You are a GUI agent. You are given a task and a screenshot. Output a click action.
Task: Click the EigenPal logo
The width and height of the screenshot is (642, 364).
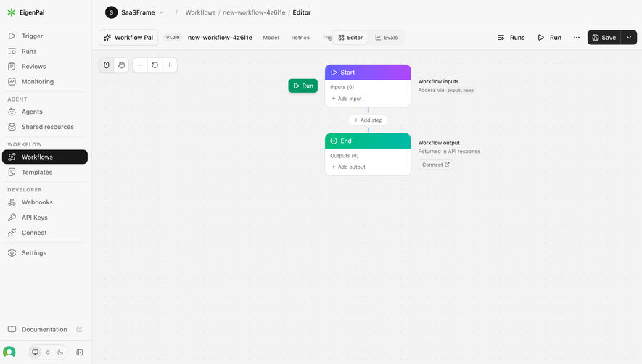[26, 12]
